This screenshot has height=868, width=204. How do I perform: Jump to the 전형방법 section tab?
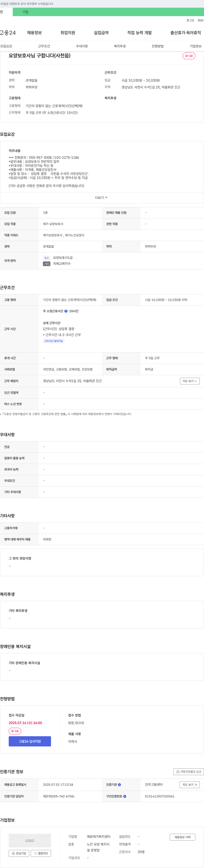tap(157, 46)
